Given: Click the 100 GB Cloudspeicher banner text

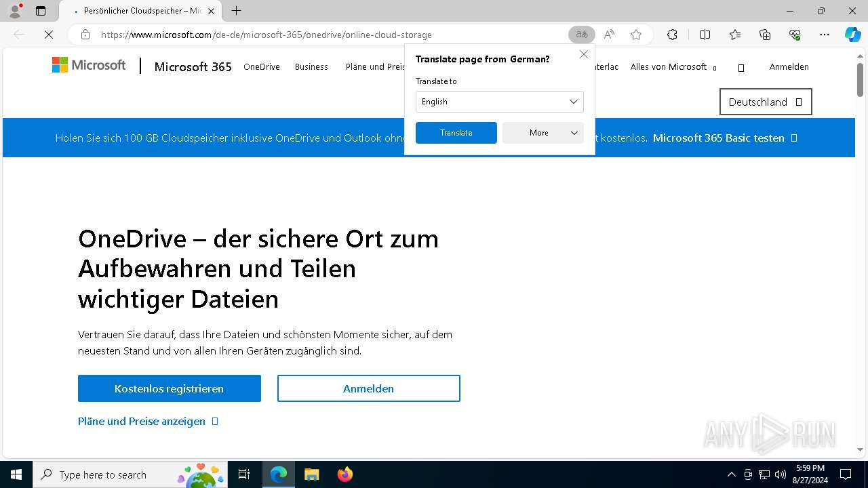Looking at the screenshot, I should 231,138.
